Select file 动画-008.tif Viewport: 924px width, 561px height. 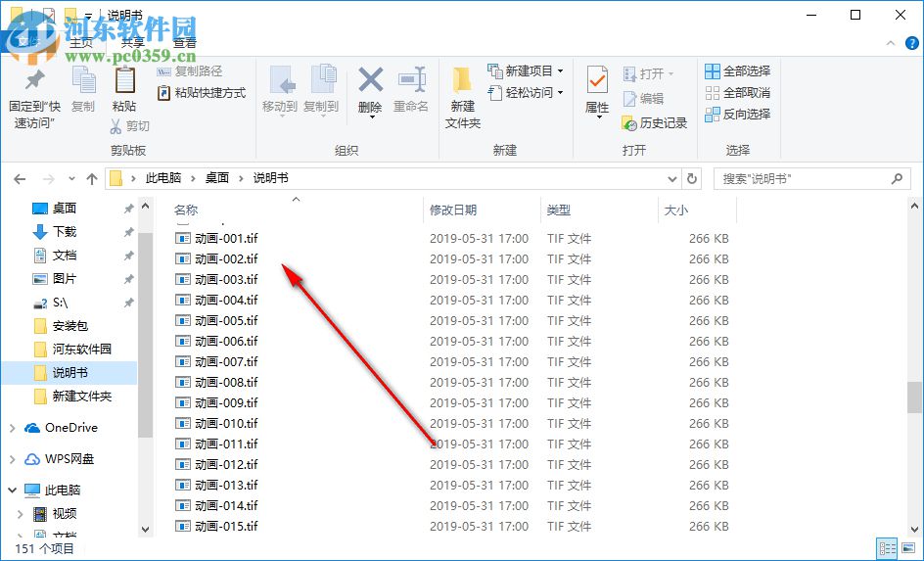tap(226, 383)
